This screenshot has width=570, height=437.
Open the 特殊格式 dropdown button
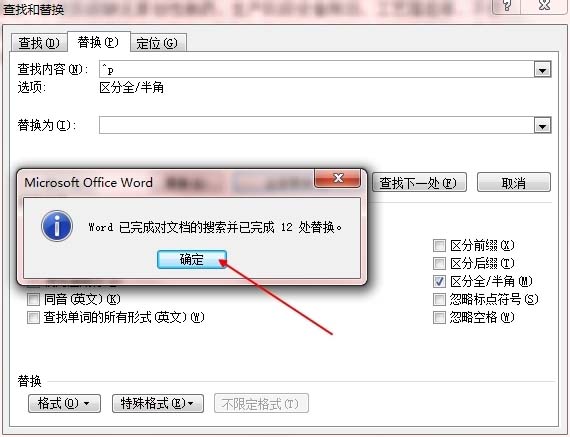coord(158,403)
